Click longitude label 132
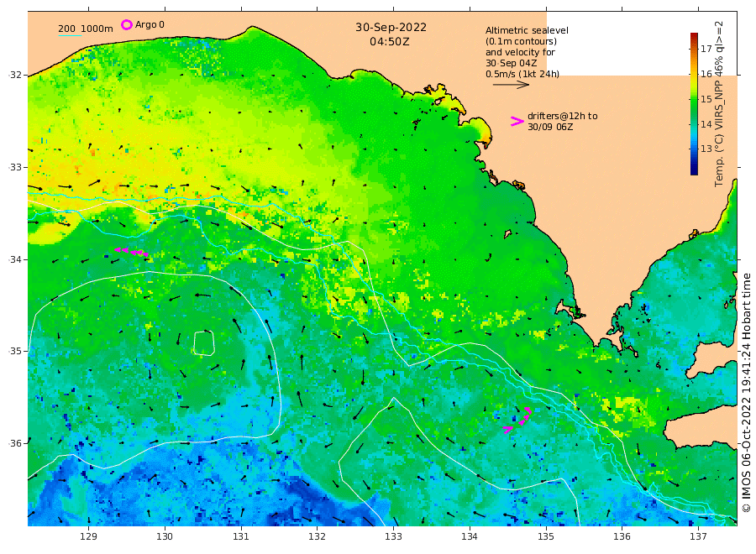756x554 pixels. pos(318,536)
